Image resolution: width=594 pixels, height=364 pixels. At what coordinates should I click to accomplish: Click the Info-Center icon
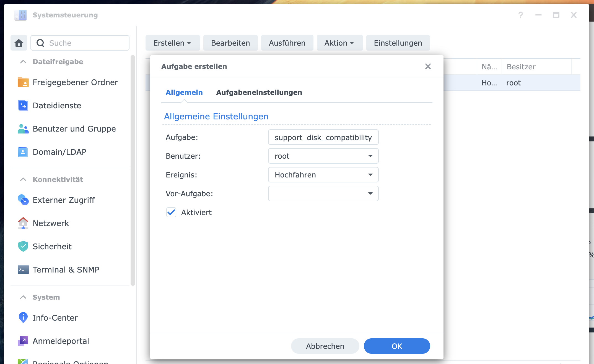tap(23, 318)
